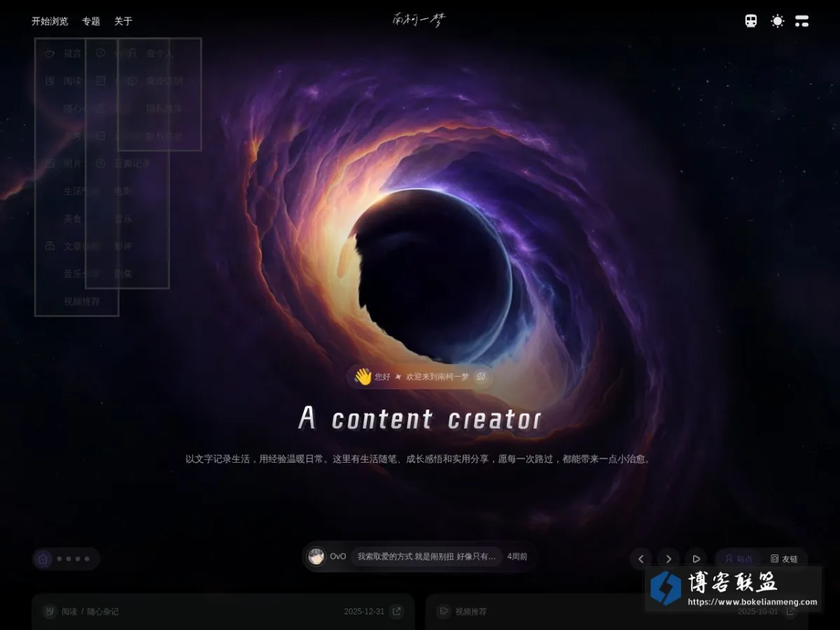This screenshot has height=630, width=840.
Task: Click the 南柯一梦 site logo
Action: (x=418, y=20)
